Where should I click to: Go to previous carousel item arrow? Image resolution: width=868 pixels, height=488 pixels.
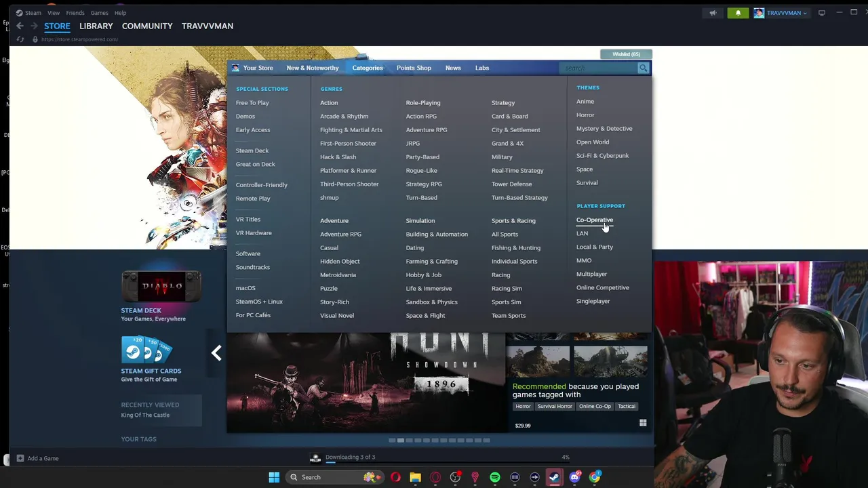(216, 353)
